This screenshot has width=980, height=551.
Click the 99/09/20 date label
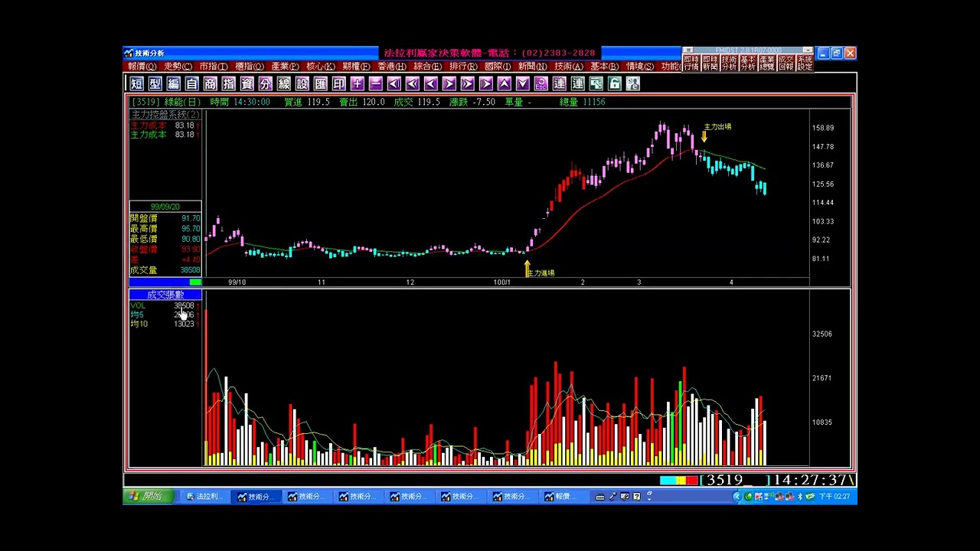click(165, 207)
